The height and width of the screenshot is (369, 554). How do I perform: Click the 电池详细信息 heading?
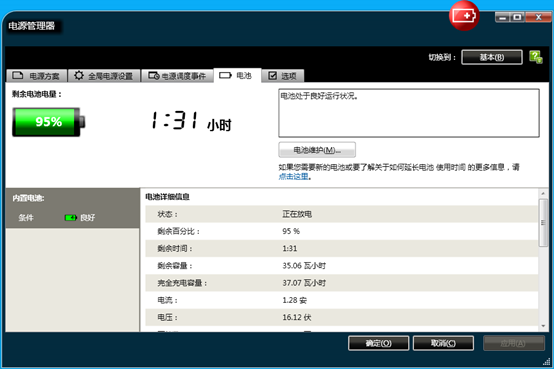pos(167,197)
